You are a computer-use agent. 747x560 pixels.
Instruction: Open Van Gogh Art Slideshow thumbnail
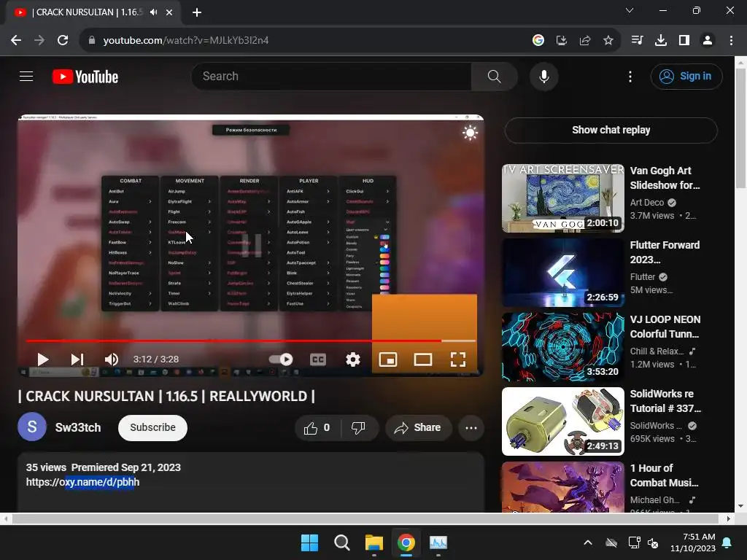click(x=562, y=198)
